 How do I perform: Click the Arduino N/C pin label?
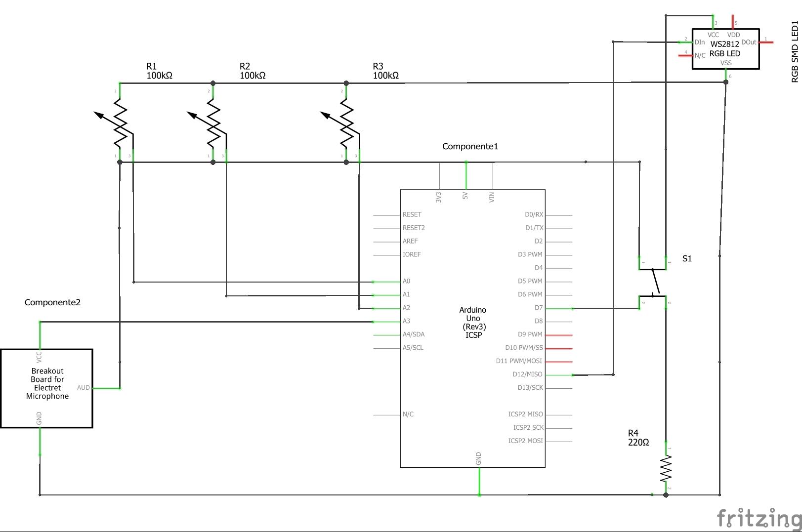pyautogui.click(x=408, y=414)
